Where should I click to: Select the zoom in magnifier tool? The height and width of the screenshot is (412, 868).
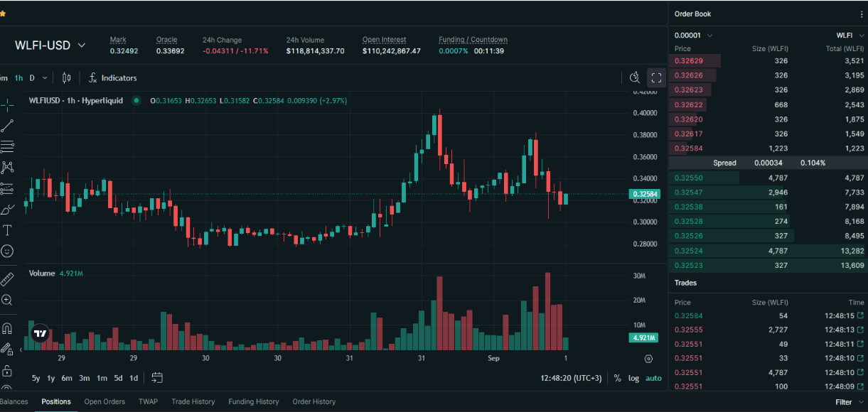[7, 300]
